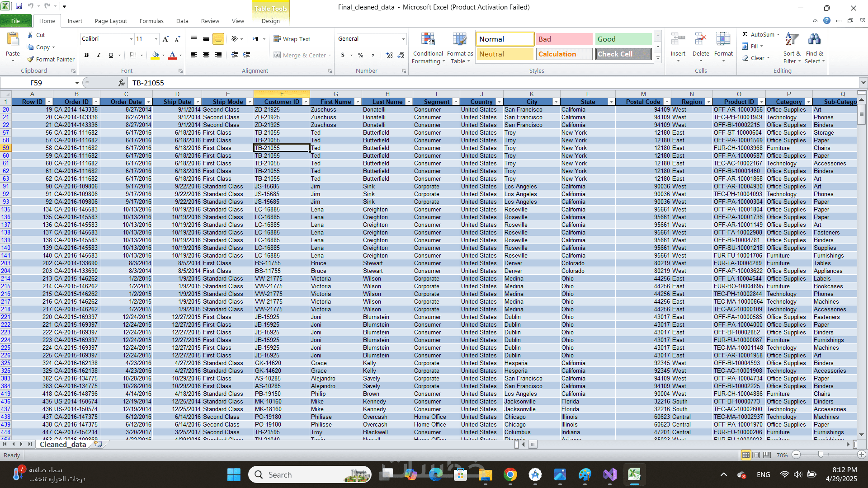Click the Insert Function fx icon
868x488 pixels.
click(121, 83)
